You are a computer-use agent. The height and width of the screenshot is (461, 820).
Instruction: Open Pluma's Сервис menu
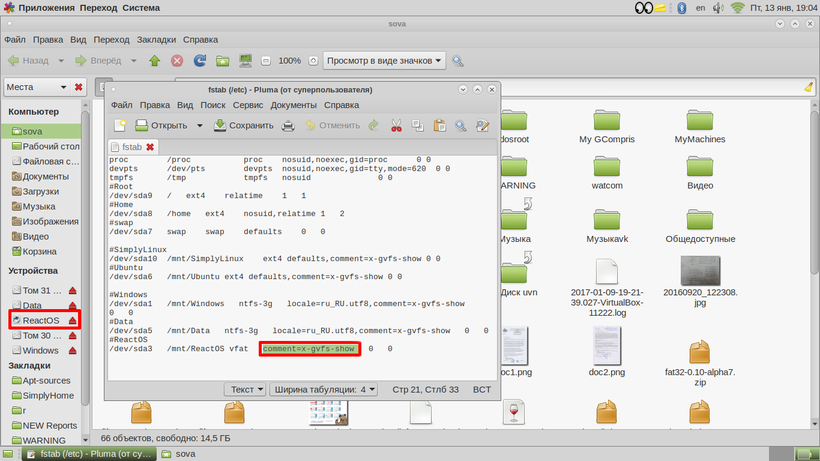(248, 105)
